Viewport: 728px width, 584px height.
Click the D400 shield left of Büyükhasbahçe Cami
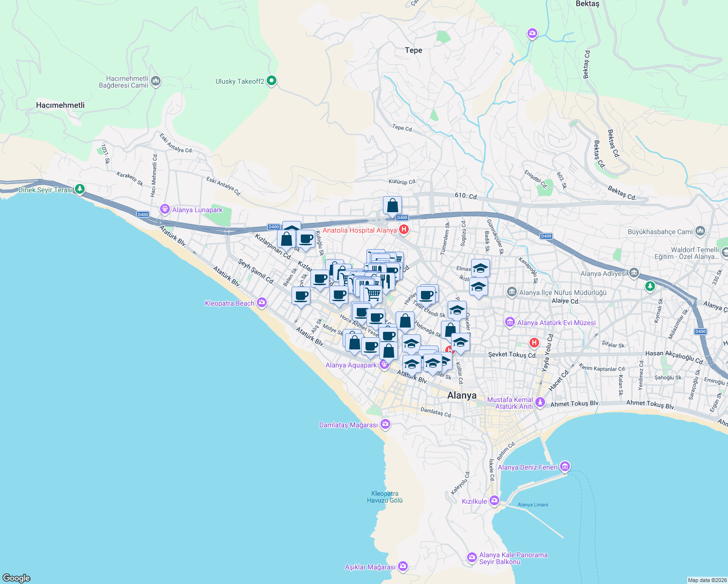(546, 236)
